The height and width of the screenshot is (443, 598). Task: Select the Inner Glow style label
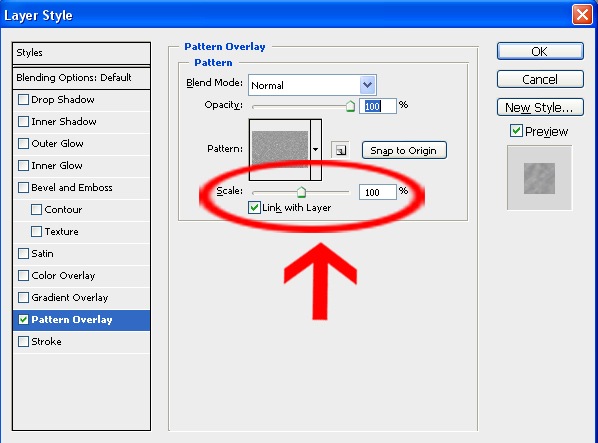click(57, 165)
